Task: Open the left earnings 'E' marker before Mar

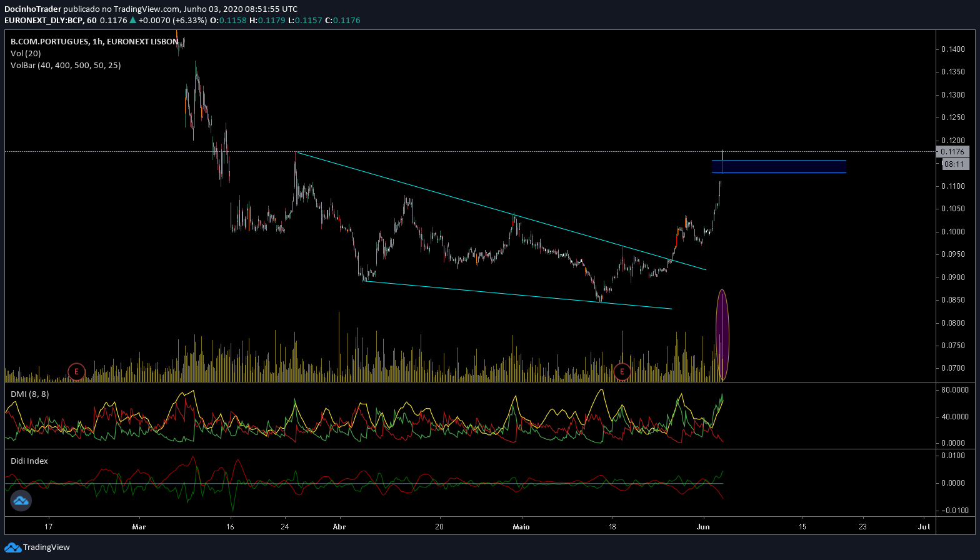Action: (x=76, y=372)
